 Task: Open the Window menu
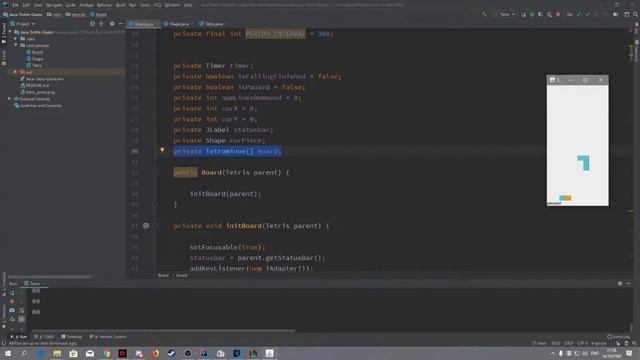tap(172, 5)
